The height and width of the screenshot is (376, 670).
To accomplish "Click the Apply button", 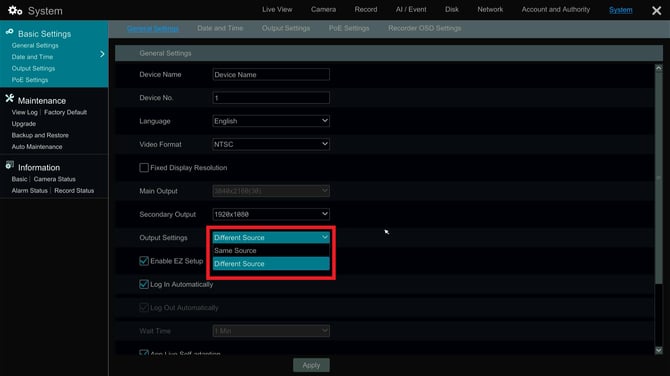I will click(311, 365).
